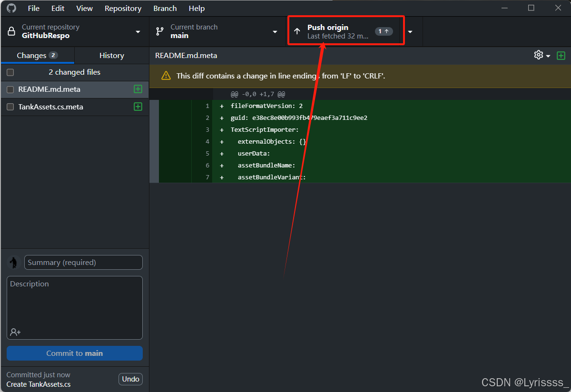Click the branch icon beside Current branch
Viewport: 571px width, 392px height.
click(160, 31)
